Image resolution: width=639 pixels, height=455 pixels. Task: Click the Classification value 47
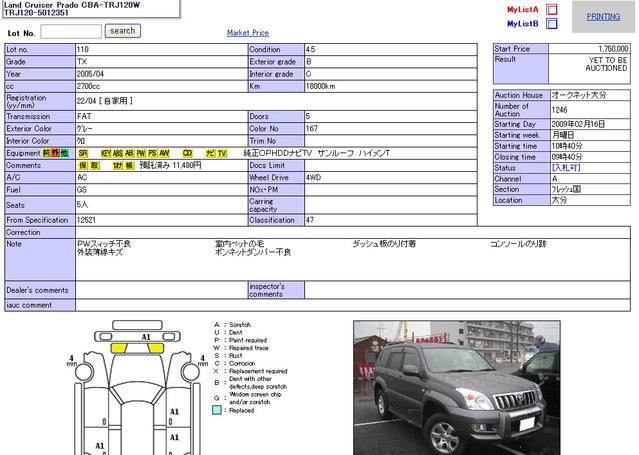[x=310, y=220]
